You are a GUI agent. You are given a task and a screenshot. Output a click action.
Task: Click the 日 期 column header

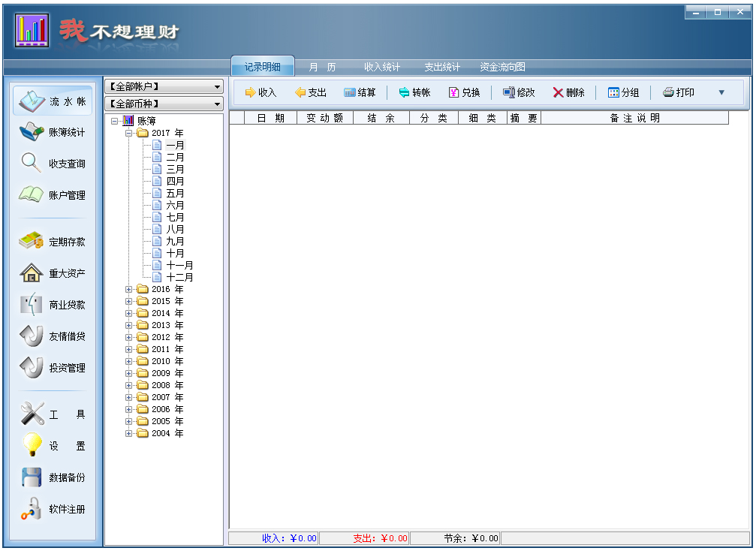[270, 118]
